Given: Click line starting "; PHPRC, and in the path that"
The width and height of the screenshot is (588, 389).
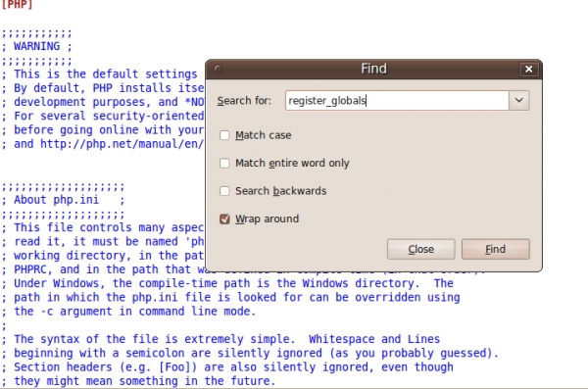Looking at the screenshot, I should pyautogui.click(x=102, y=269).
